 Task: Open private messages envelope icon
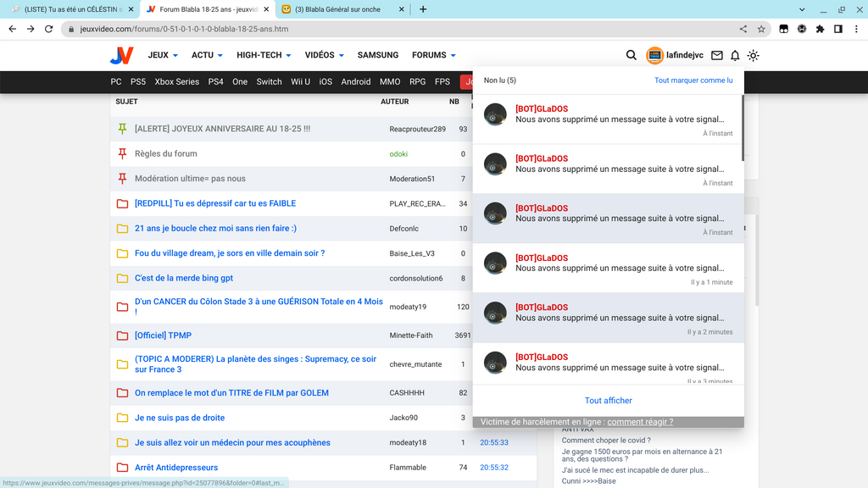[717, 55]
